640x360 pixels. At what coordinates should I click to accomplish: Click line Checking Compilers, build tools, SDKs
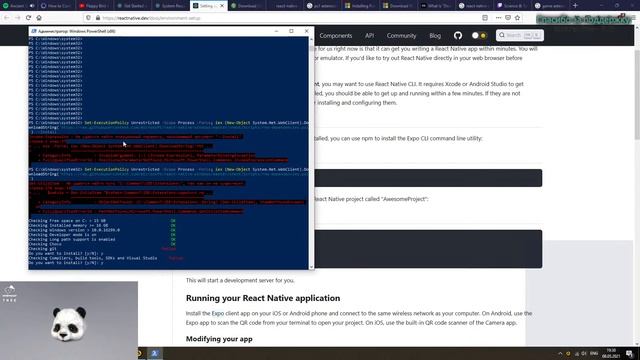93,258
